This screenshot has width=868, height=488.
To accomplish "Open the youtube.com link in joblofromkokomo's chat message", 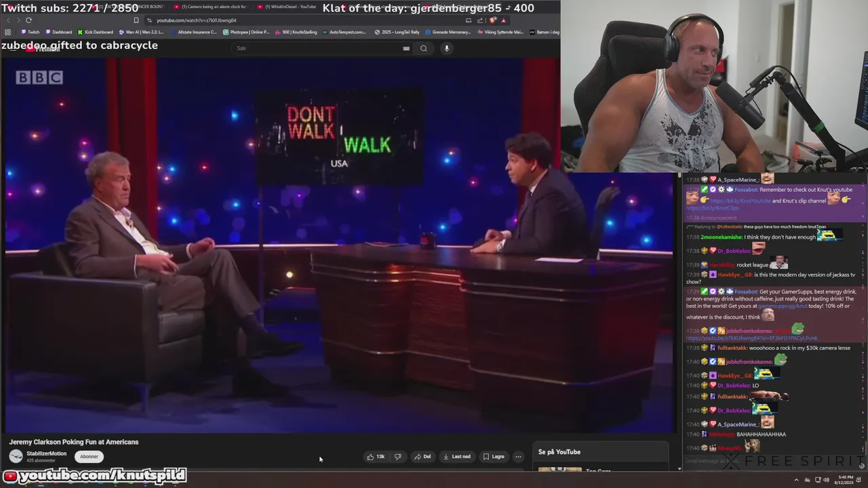I will pos(751,338).
